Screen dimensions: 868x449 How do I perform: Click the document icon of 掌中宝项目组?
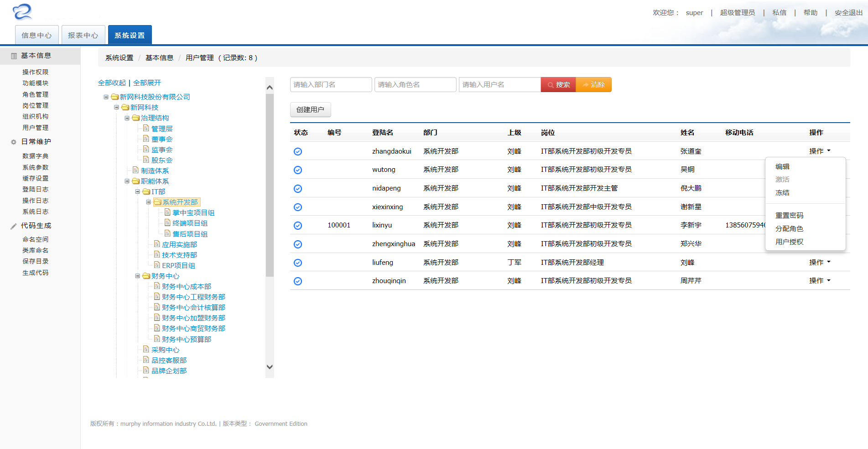(167, 212)
